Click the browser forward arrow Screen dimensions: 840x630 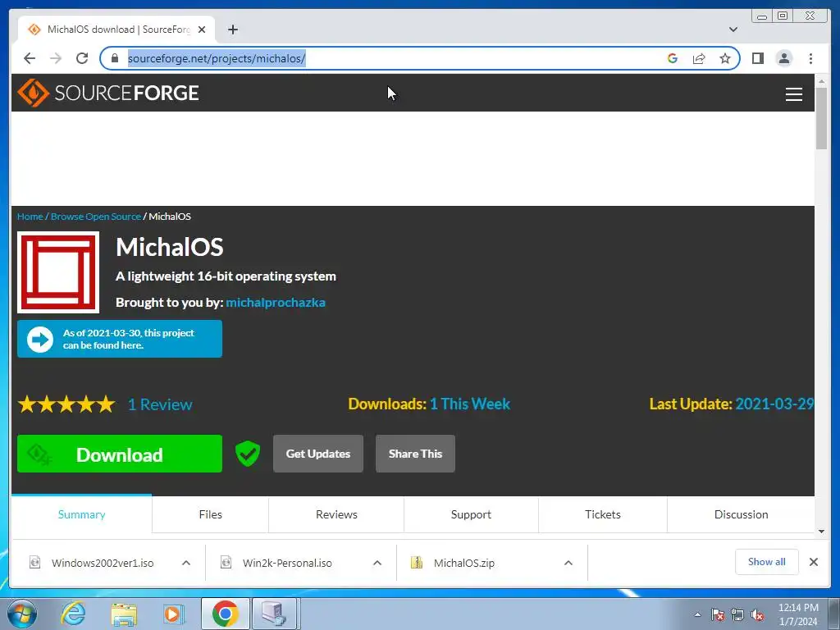56,58
